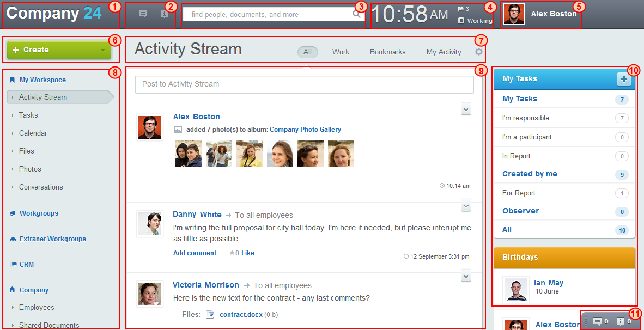Open Activity Stream settings gear icon
The height and width of the screenshot is (330, 644).
click(x=479, y=52)
